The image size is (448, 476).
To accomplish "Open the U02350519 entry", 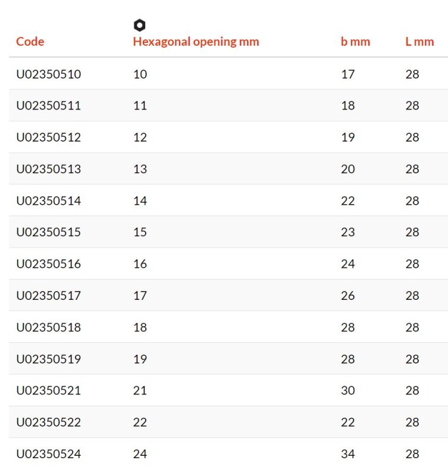I will tap(49, 359).
